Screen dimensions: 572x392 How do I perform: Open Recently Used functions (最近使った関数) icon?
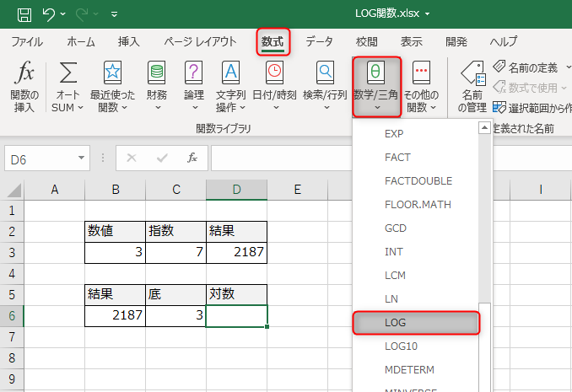tap(112, 73)
